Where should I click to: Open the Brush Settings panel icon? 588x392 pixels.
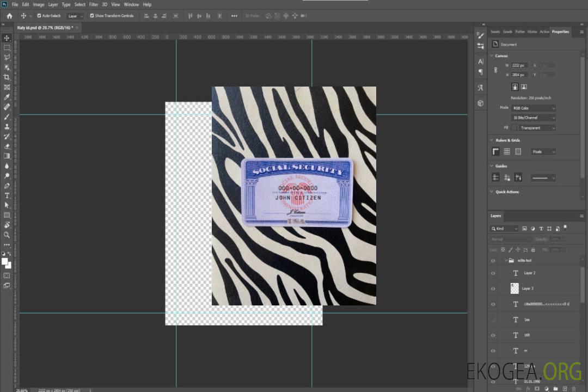coord(481,35)
